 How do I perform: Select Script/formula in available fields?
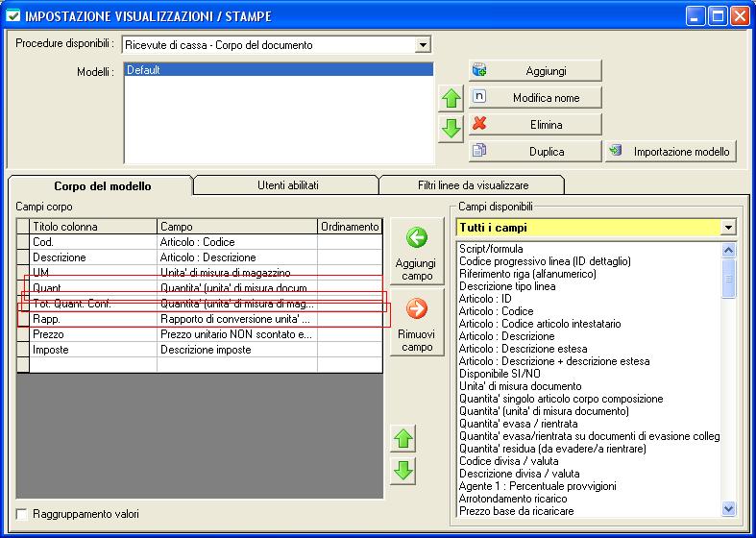[489, 249]
